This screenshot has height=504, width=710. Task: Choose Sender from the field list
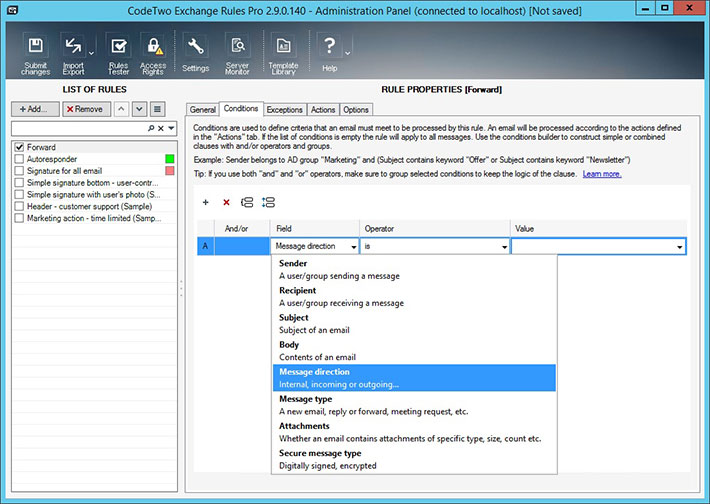[x=414, y=269]
